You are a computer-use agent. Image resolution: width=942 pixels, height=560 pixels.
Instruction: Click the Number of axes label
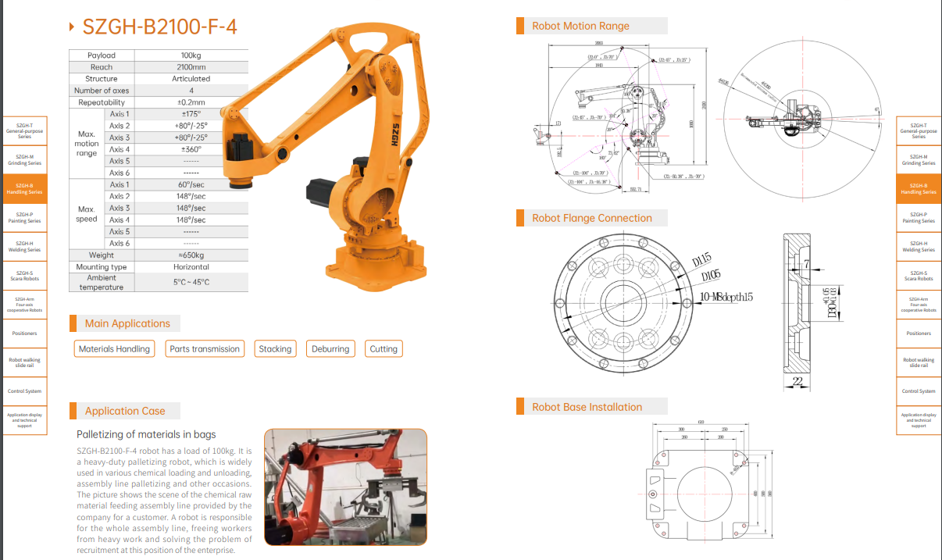coord(102,91)
